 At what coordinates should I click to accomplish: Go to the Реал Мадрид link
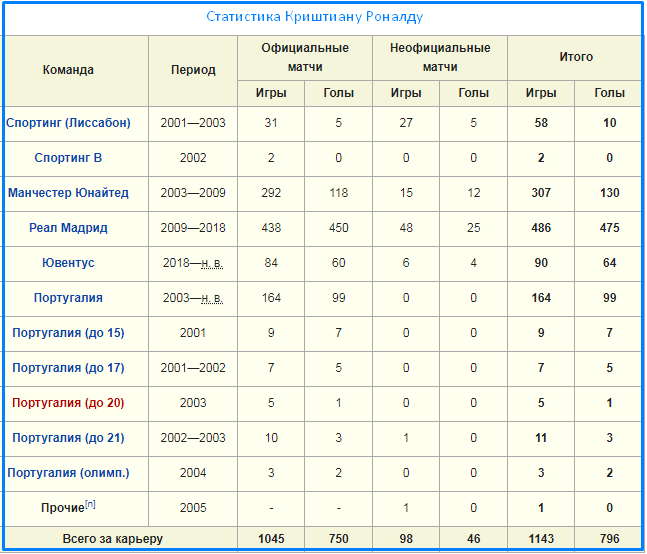68,228
